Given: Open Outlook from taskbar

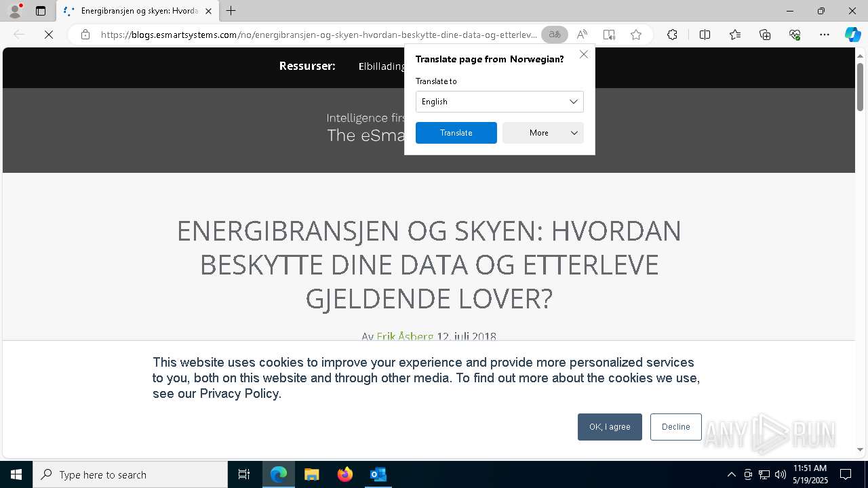Looking at the screenshot, I should pyautogui.click(x=378, y=474).
